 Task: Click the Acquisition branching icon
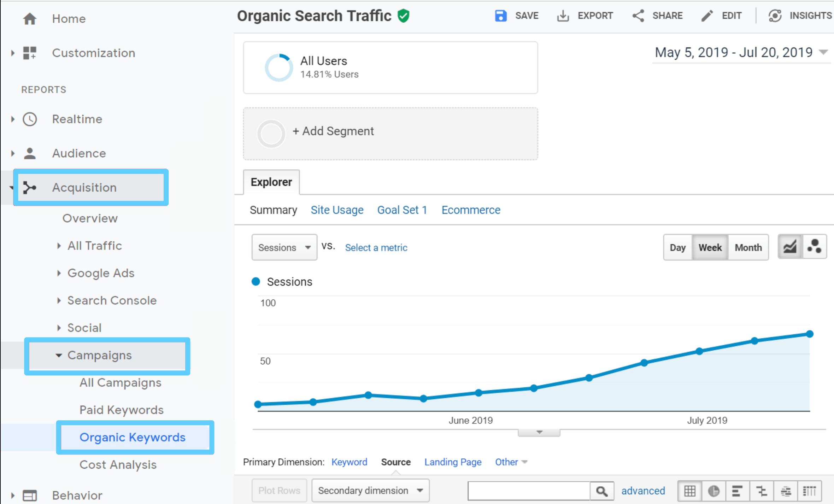(x=30, y=187)
